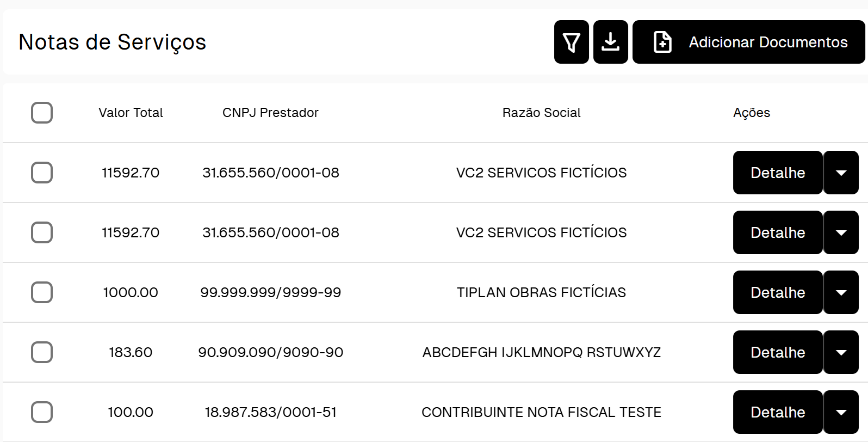Sort by the Valor Total column header

131,113
